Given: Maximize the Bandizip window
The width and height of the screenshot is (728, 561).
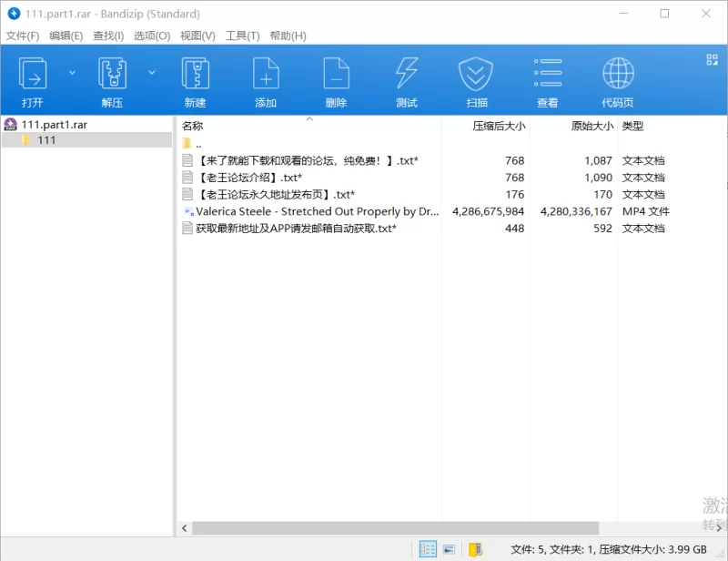Looking at the screenshot, I should point(664,14).
